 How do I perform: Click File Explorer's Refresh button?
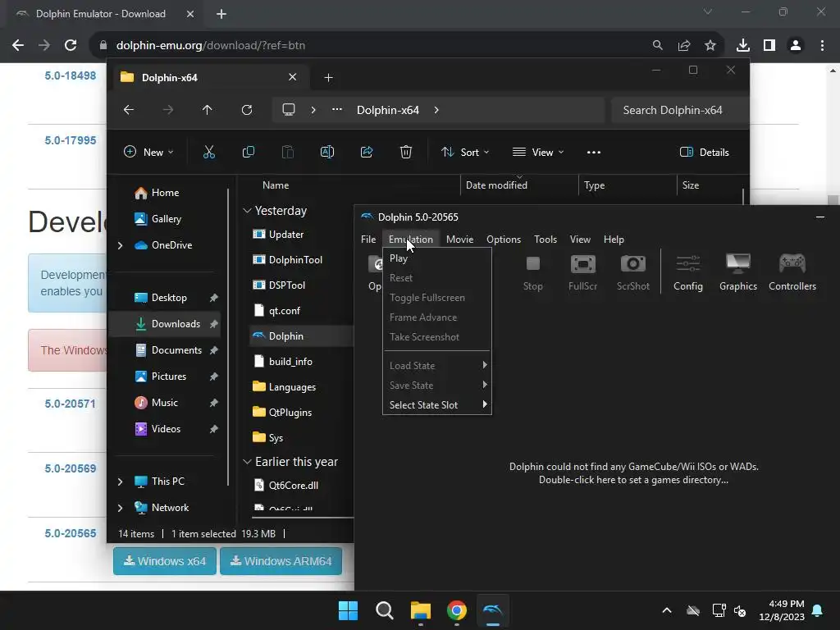(x=246, y=110)
